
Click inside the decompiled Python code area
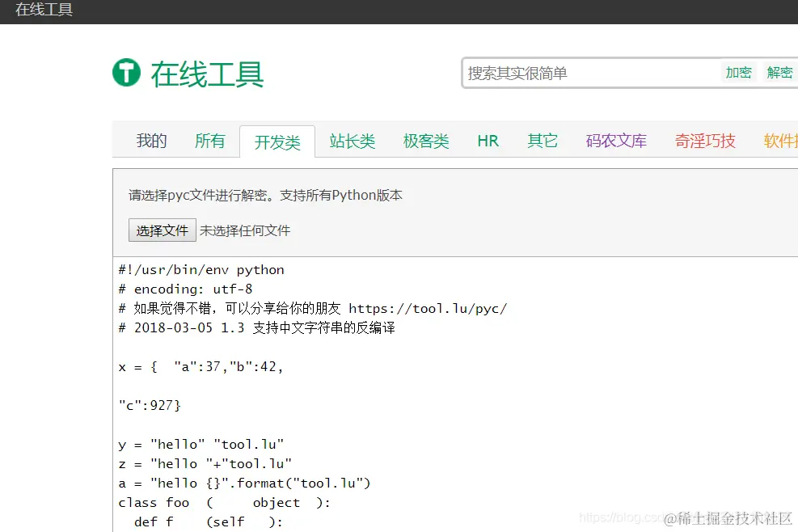(x=364, y=388)
